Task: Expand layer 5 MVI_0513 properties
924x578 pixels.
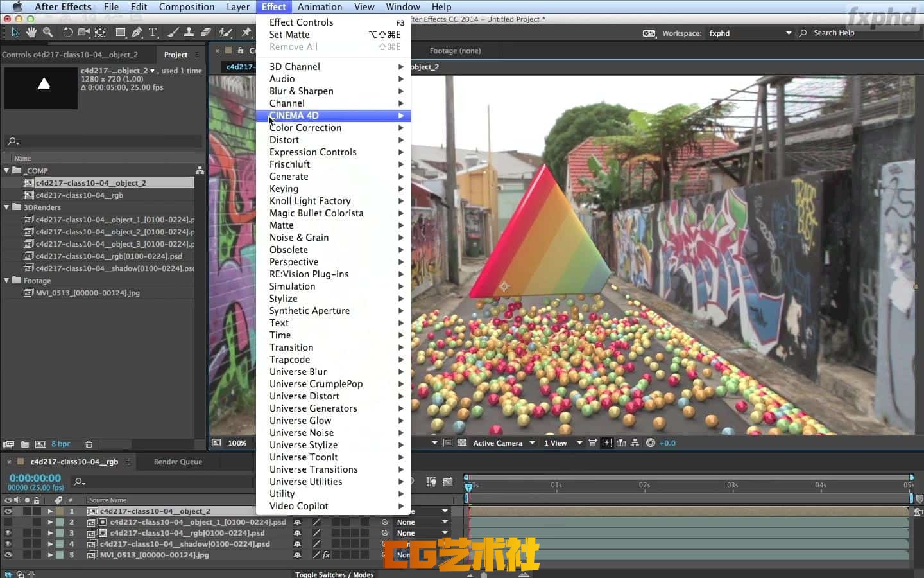Action: pyautogui.click(x=50, y=555)
